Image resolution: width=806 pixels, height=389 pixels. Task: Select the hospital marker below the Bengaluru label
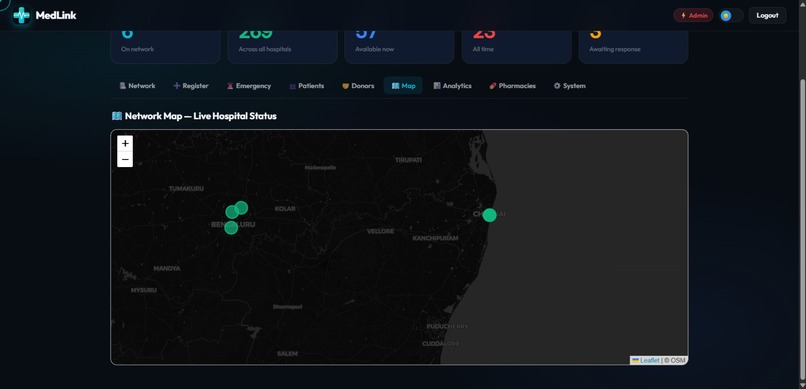(231, 228)
